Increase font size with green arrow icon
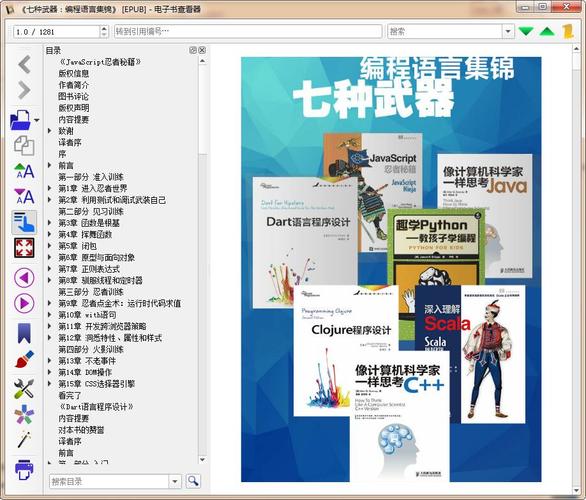586x500 pixels. tap(24, 171)
